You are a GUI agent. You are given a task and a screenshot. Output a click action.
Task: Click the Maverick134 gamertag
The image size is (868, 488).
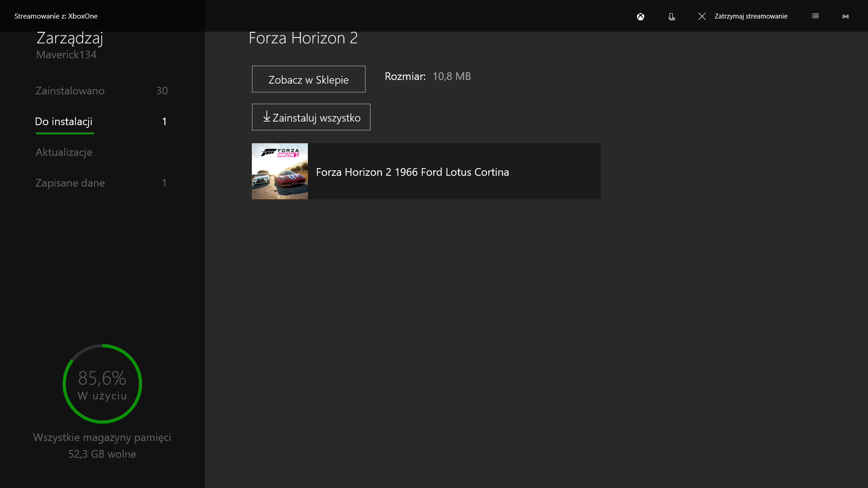(x=66, y=55)
